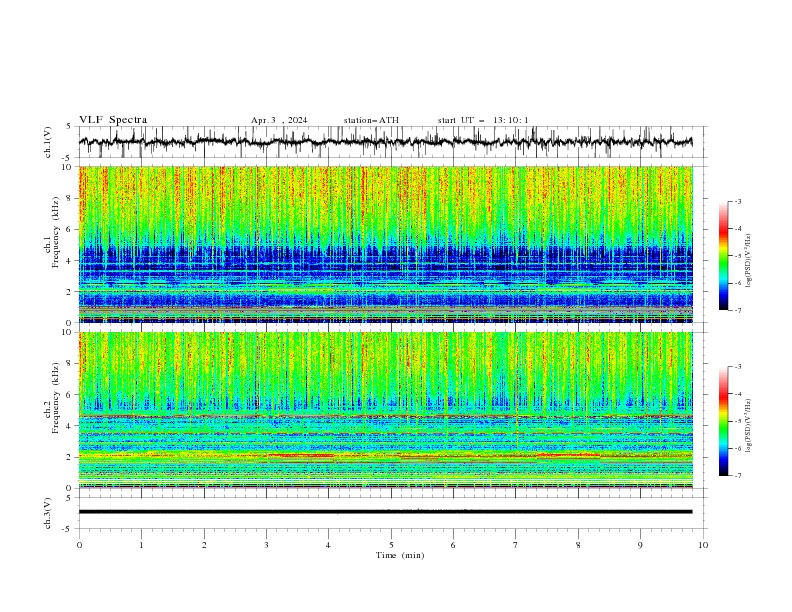Click inside the ch.1 spectrogram panel
The height and width of the screenshot is (612, 792).
[x=385, y=244]
